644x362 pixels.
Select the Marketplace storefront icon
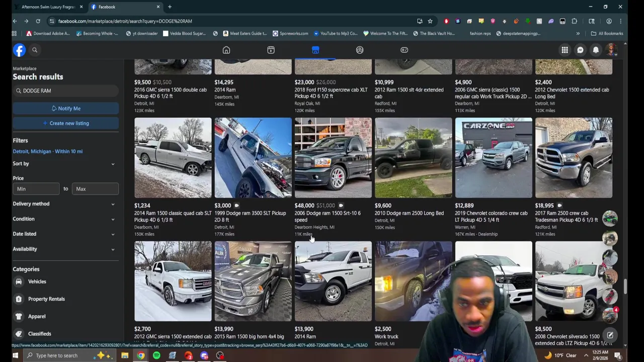pos(315,50)
